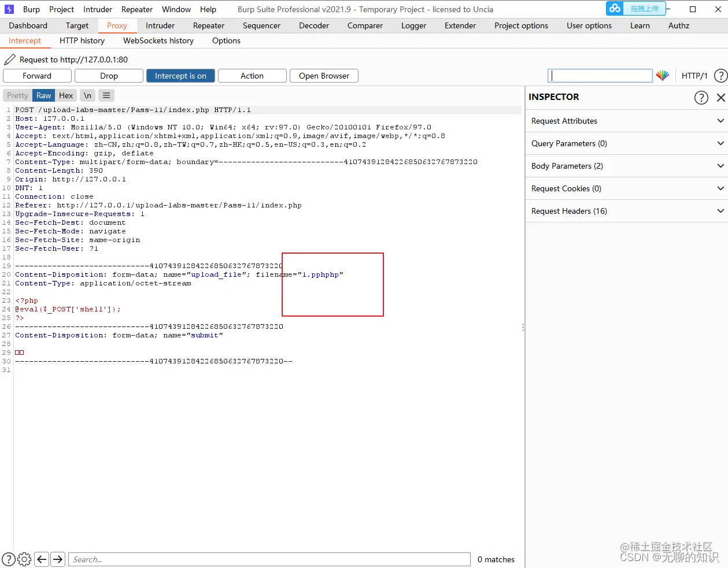Click the colorful highlight picker icon
The image size is (728, 568).
coord(663,76)
